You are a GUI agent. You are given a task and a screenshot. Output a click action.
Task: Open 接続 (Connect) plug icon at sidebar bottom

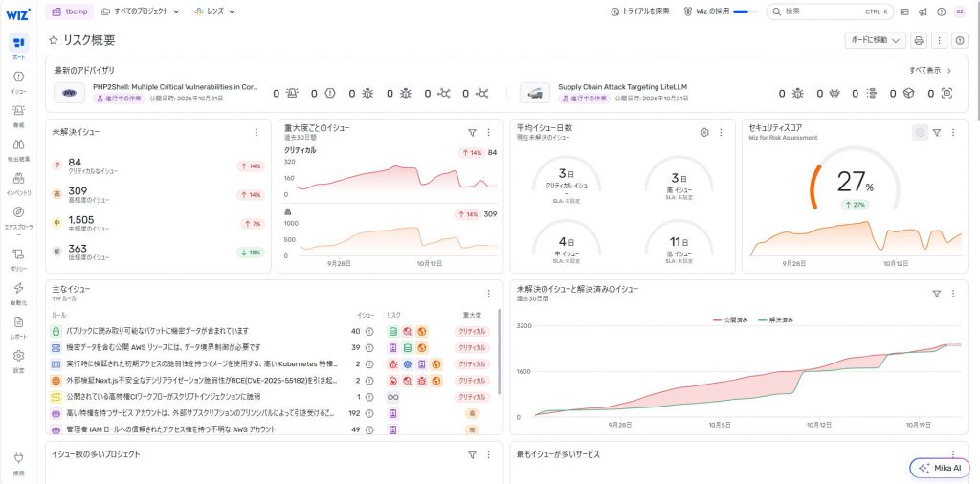tap(19, 458)
